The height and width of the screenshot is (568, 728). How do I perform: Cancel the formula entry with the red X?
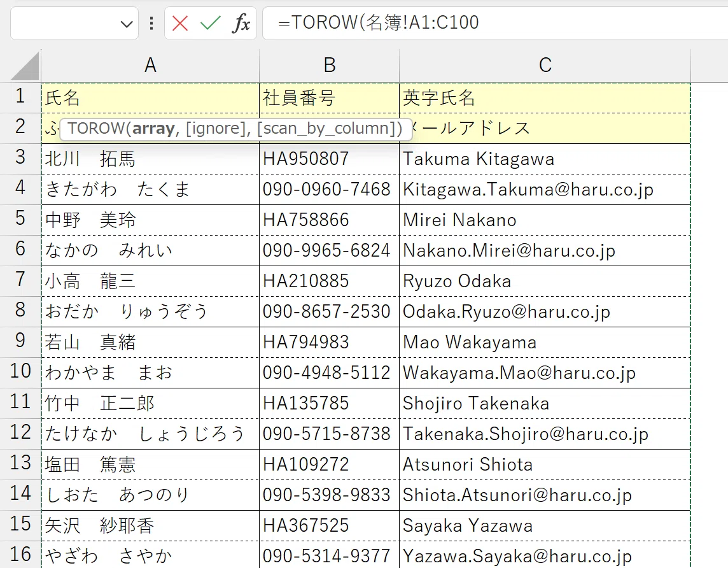coord(179,23)
